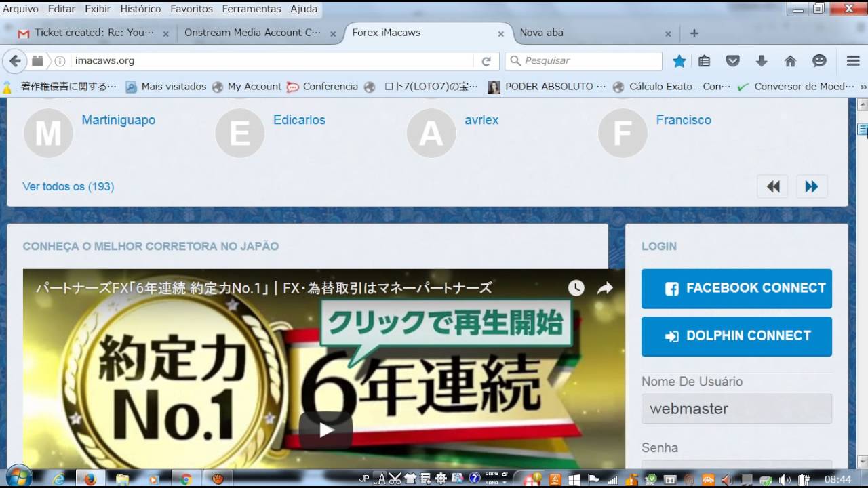This screenshot has height=488, width=868.
Task: Bookmark this page with the blue star
Action: pos(679,61)
